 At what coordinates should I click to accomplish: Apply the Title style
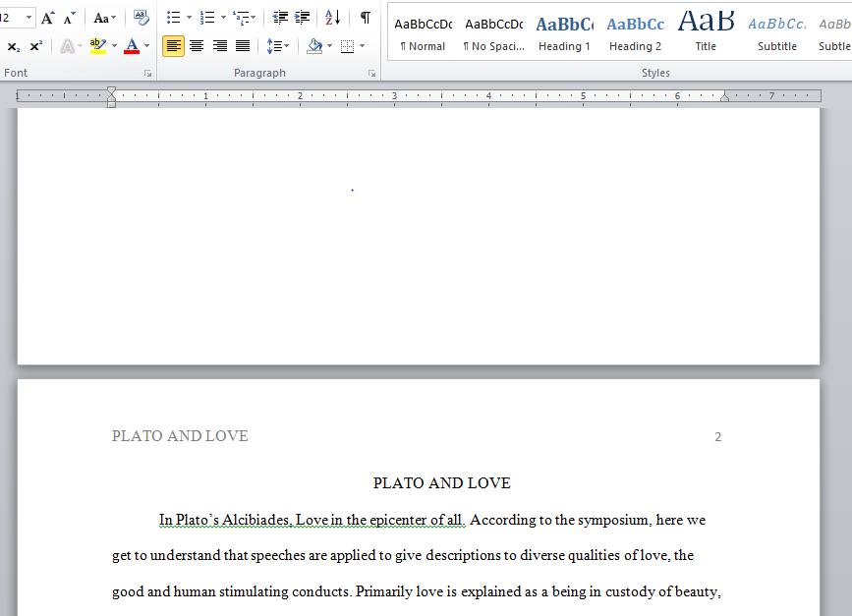tap(706, 32)
